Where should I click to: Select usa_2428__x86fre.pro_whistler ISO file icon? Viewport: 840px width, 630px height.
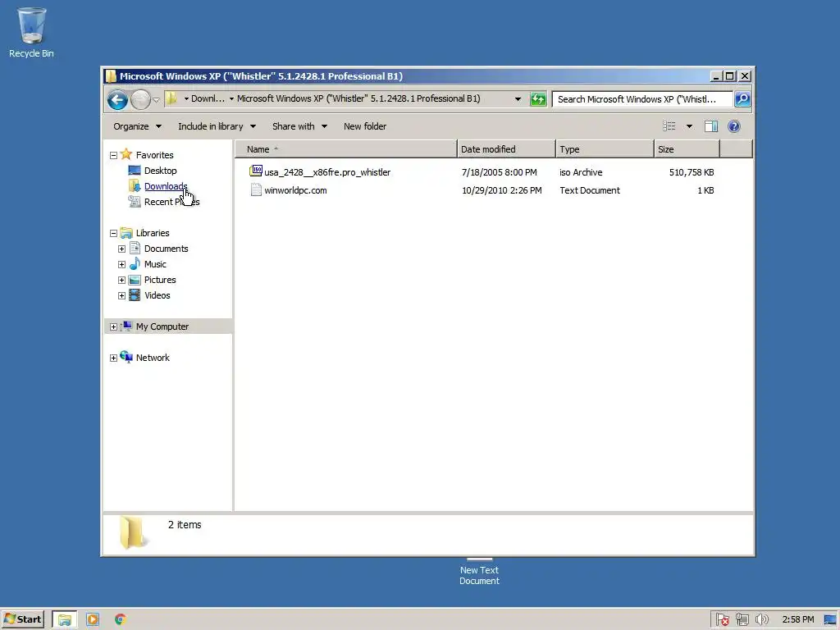click(256, 171)
